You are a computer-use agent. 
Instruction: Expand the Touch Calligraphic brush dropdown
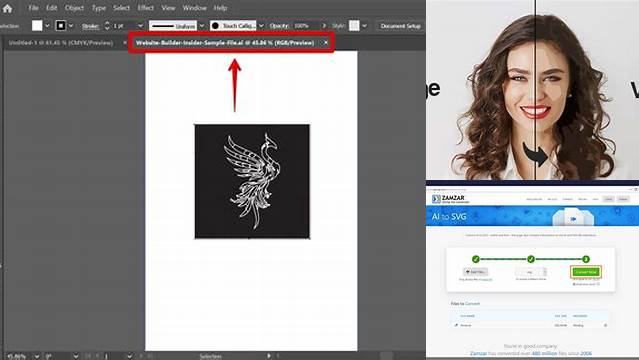pyautogui.click(x=261, y=26)
